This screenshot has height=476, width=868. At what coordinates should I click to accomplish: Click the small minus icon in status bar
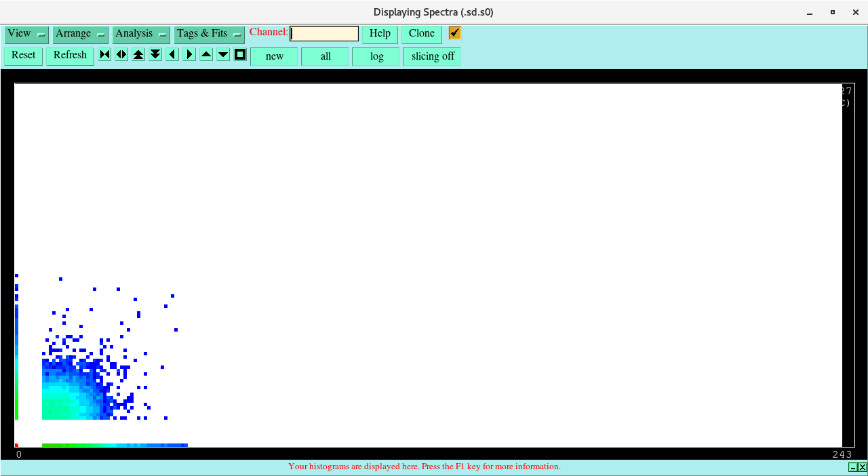(x=853, y=467)
